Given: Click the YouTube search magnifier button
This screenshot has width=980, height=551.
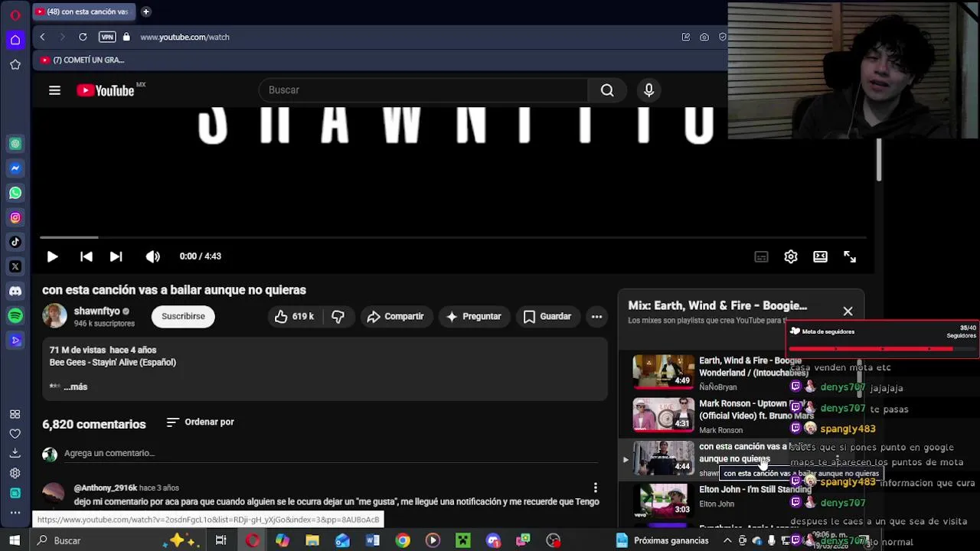Looking at the screenshot, I should 607,90.
